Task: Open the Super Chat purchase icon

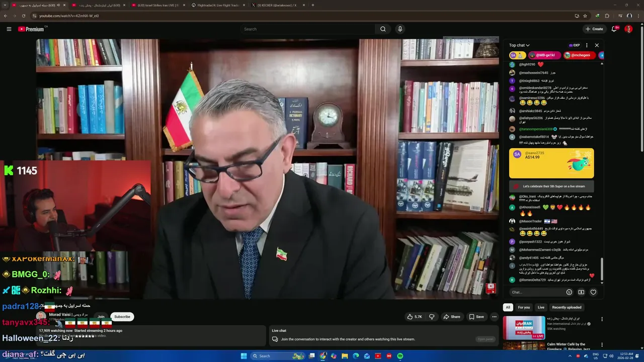Action: 581,292
